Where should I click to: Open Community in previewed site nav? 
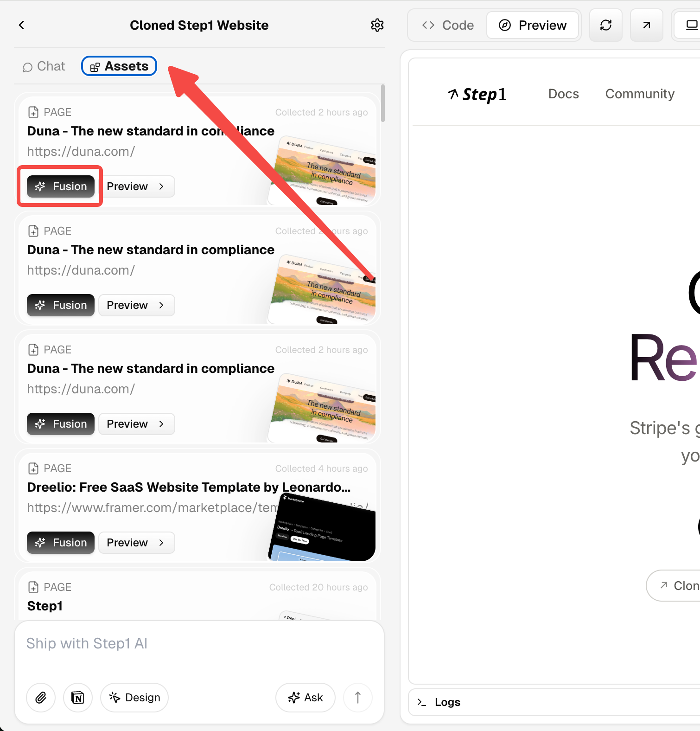point(640,94)
